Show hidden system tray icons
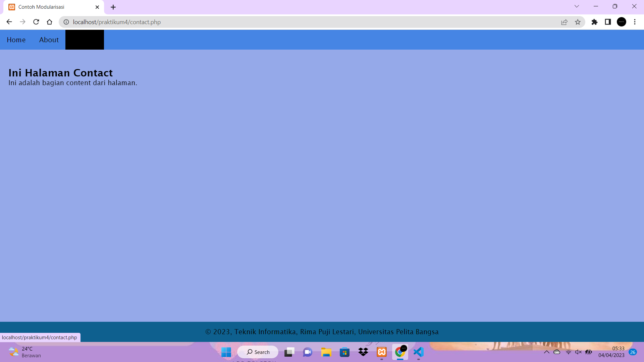 point(546,352)
